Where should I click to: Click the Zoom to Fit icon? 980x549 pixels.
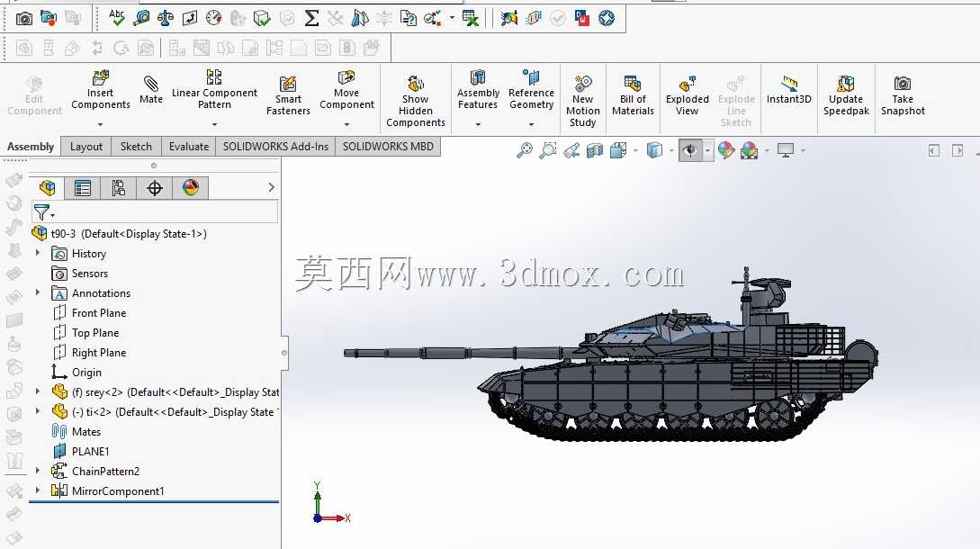tap(525, 150)
